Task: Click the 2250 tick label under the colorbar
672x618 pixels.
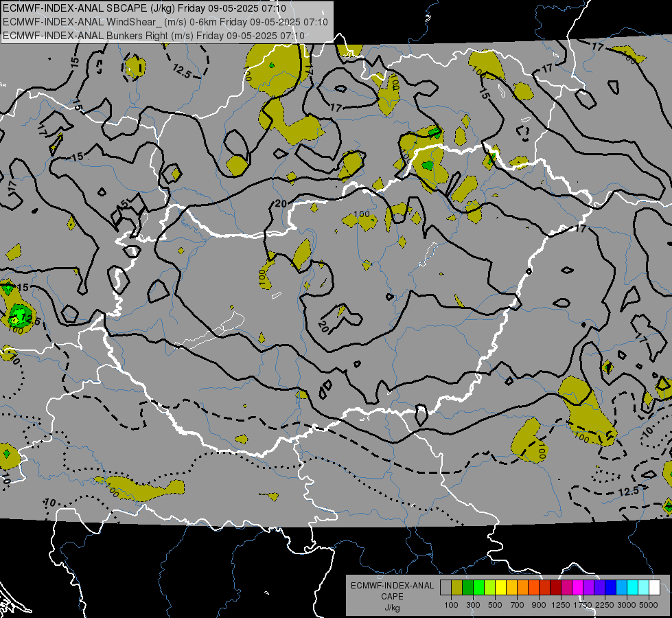Action: point(605,605)
